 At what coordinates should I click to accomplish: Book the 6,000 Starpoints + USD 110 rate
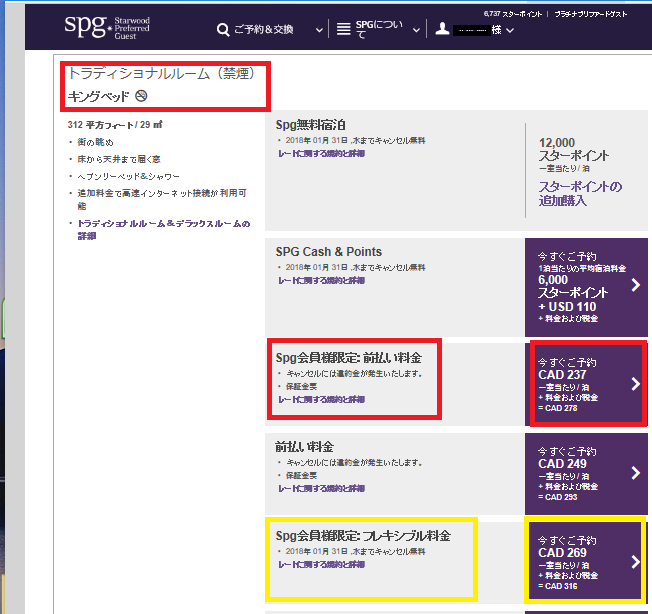point(586,287)
